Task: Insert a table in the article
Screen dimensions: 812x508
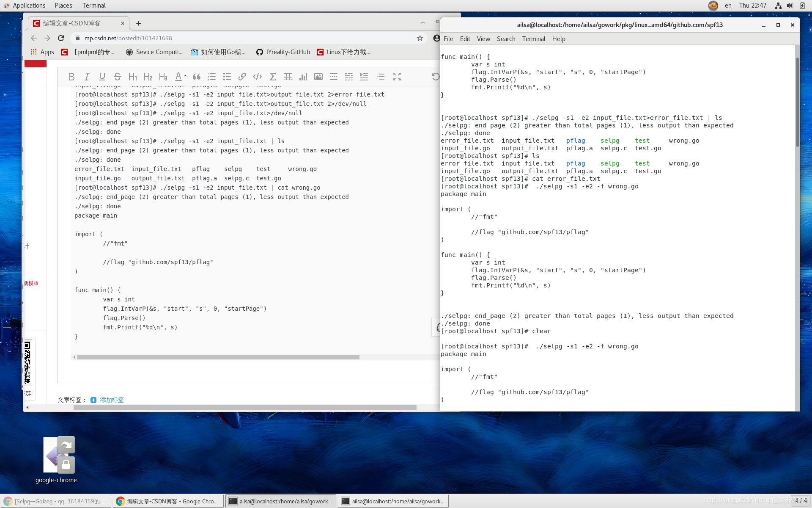Action: (288, 77)
